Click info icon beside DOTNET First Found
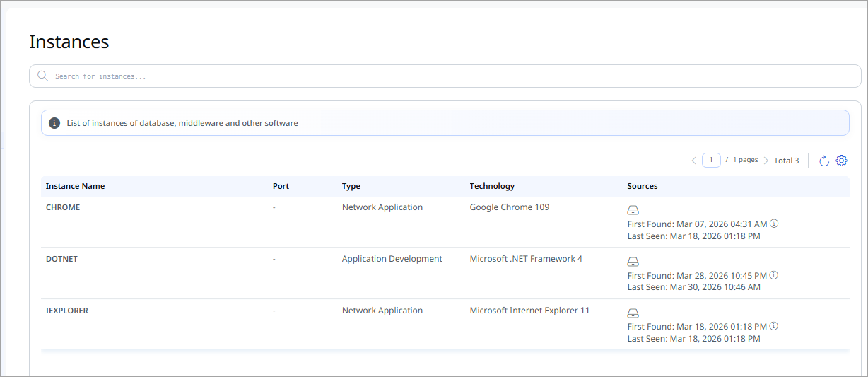 [x=774, y=275]
